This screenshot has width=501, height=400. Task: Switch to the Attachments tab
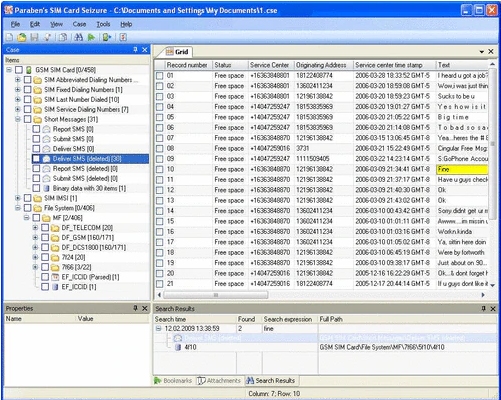pyautogui.click(x=219, y=381)
